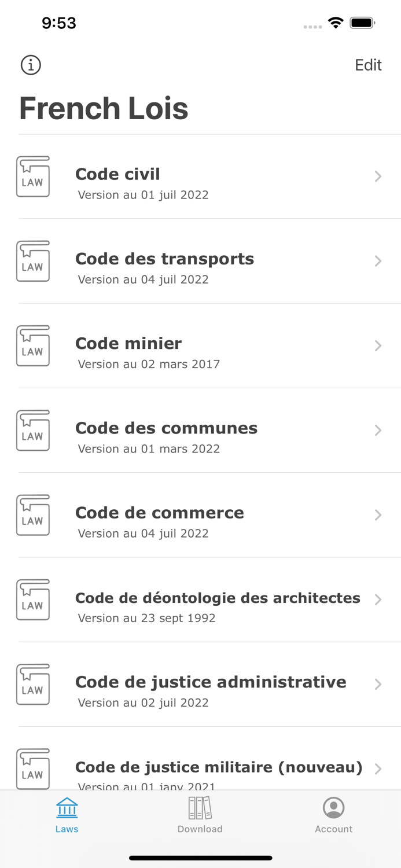Open Code des transports via its chevron
The image size is (401, 868).
[x=378, y=261]
